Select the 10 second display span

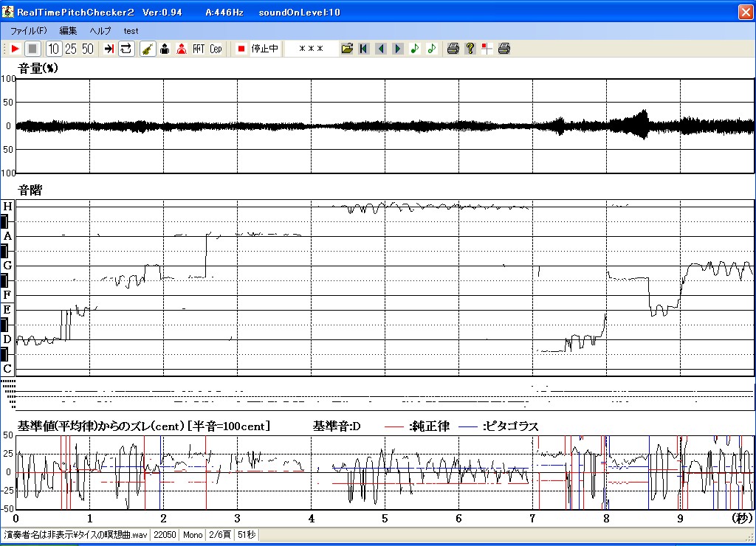[x=53, y=49]
